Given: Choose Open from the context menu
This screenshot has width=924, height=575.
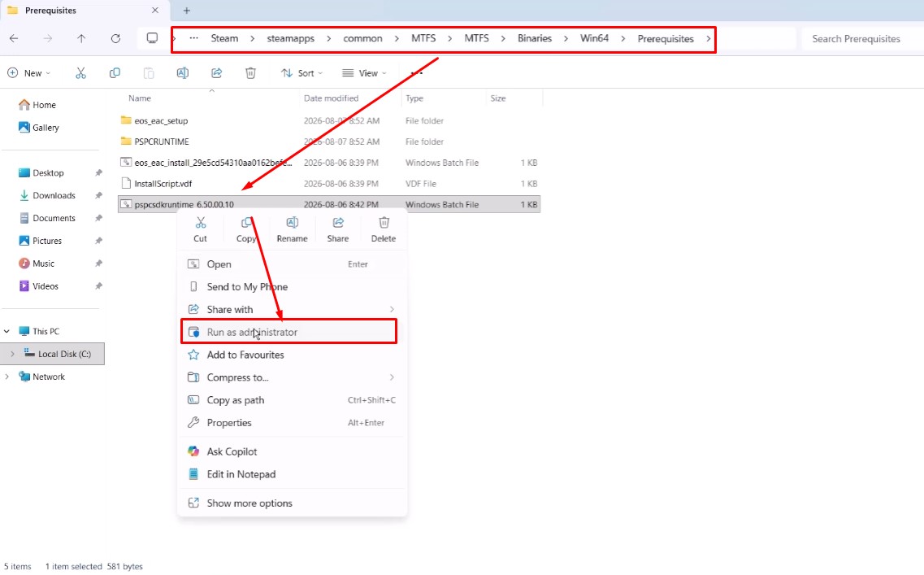Looking at the screenshot, I should pyautogui.click(x=292, y=264).
